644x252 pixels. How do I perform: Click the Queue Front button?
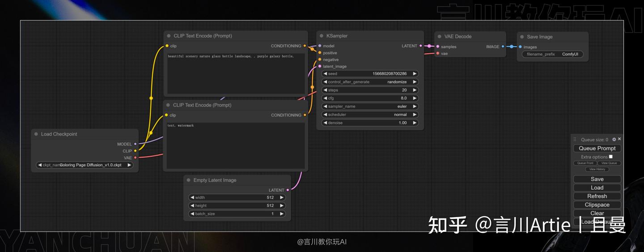coord(585,163)
